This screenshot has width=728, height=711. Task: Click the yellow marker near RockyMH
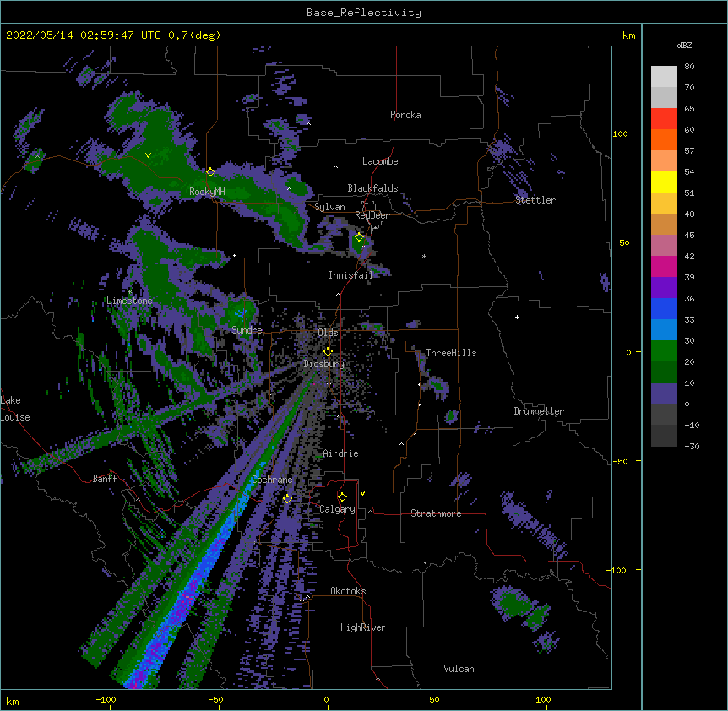click(211, 171)
